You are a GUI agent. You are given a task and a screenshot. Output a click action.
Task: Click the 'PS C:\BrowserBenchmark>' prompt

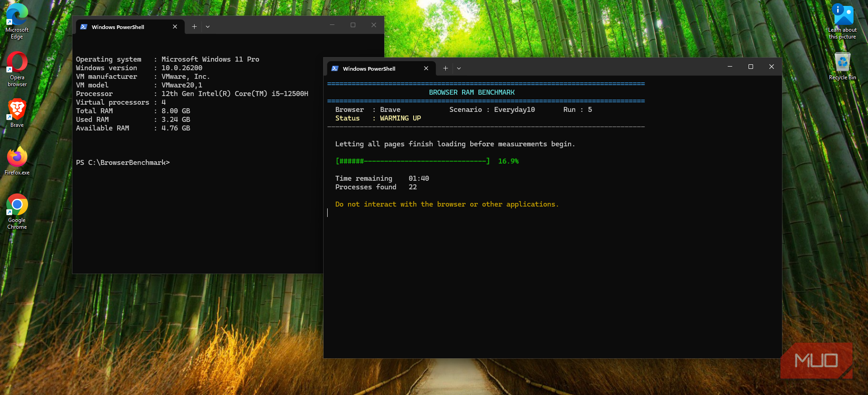coord(123,163)
